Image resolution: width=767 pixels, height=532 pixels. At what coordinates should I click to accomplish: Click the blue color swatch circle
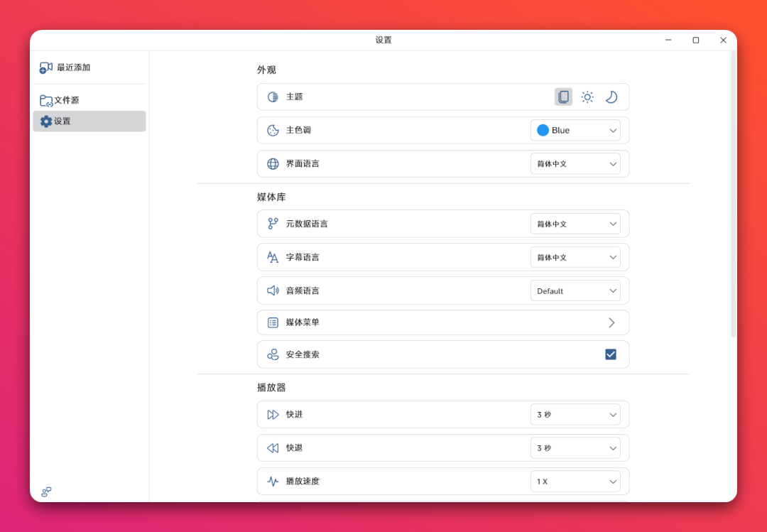point(543,131)
